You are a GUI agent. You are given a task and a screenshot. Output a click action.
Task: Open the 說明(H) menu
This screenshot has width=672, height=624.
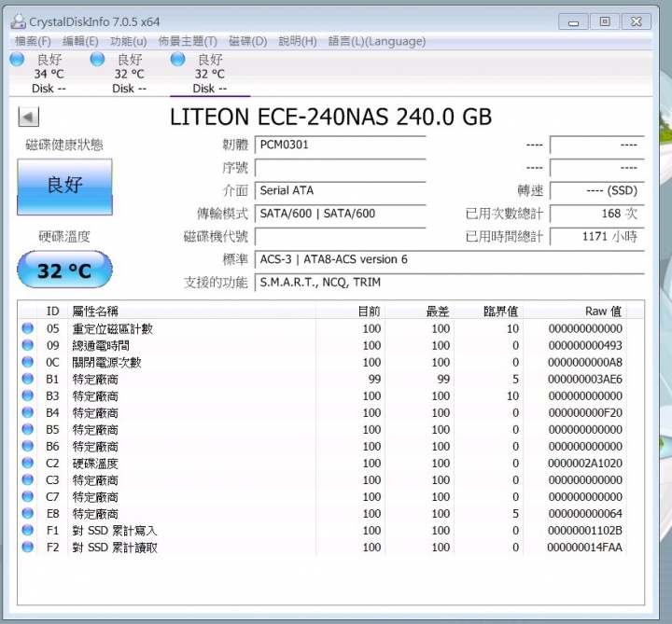tap(298, 41)
